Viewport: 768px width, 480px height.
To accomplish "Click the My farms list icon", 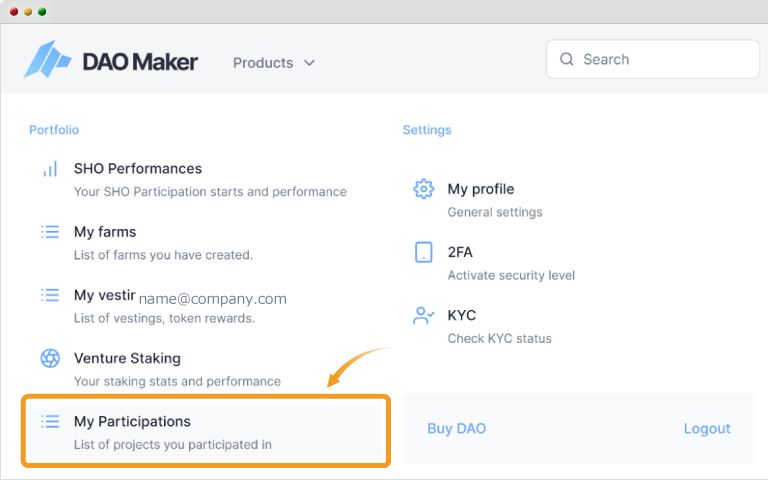I will click(50, 232).
